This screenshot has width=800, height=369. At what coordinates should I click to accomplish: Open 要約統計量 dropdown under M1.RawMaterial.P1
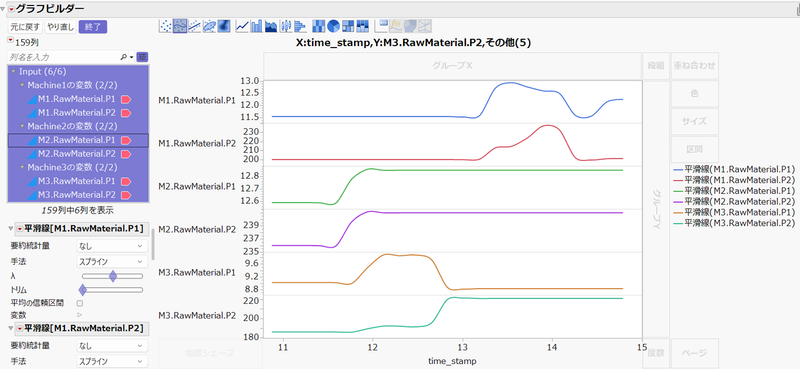coord(112,246)
